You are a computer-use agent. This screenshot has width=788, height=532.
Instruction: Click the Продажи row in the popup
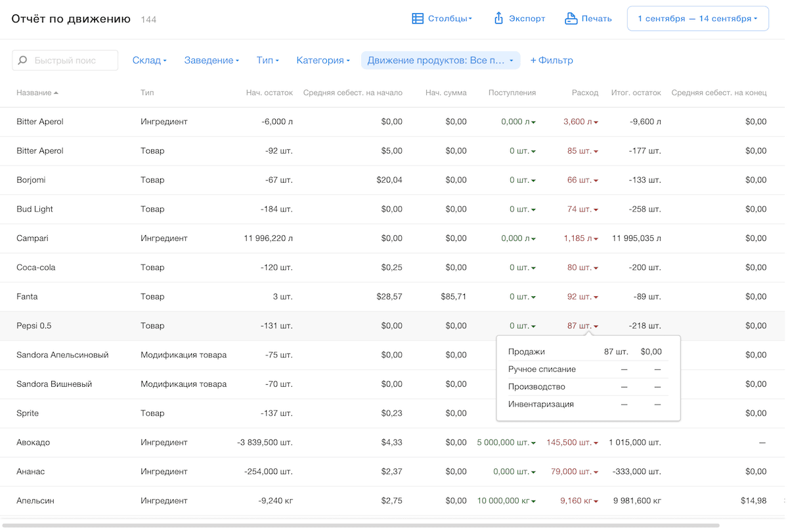(x=588, y=351)
